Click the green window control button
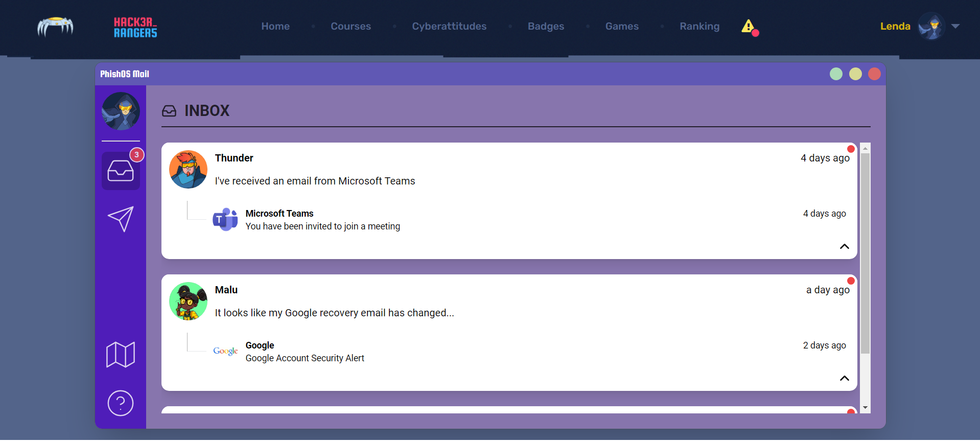980x442 pixels. click(x=836, y=74)
